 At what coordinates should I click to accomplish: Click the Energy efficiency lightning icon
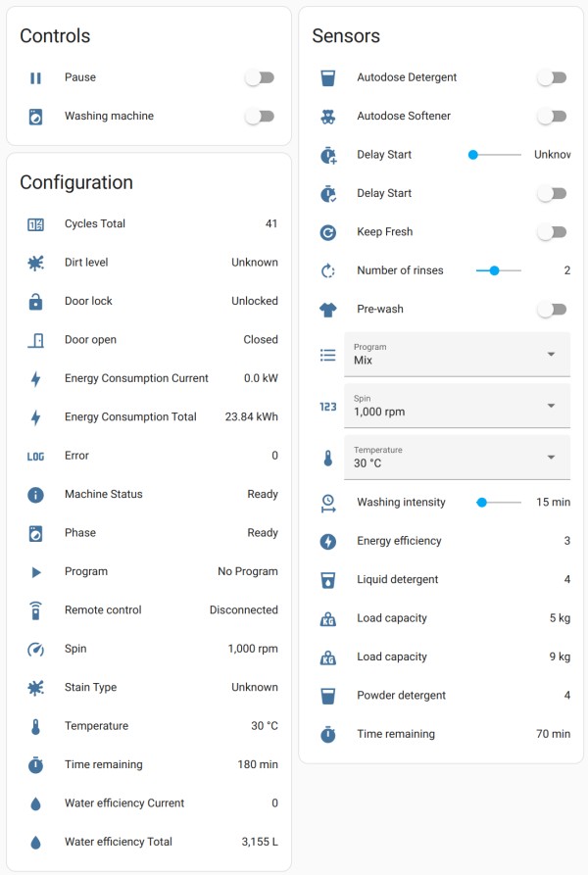pyautogui.click(x=328, y=541)
